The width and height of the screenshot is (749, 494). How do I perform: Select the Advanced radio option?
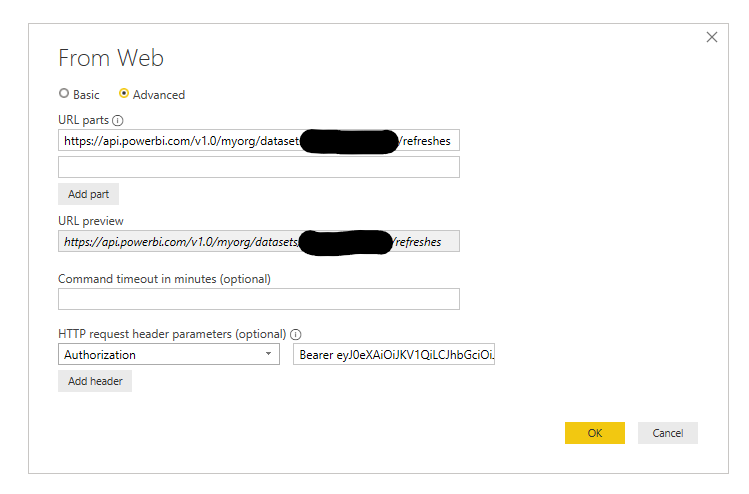tap(124, 94)
